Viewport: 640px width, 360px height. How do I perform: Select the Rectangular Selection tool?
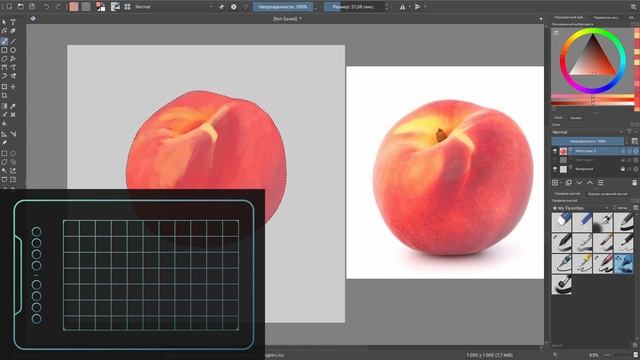coord(4,153)
